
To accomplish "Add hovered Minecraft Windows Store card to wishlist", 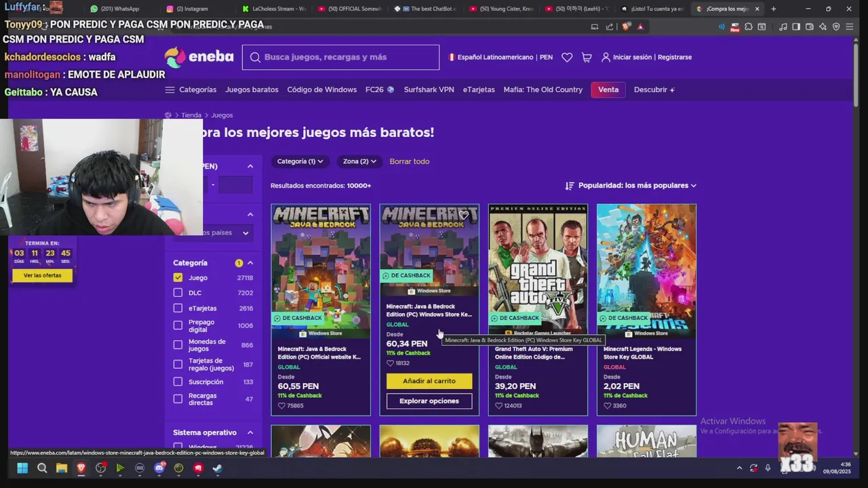I will point(464,216).
